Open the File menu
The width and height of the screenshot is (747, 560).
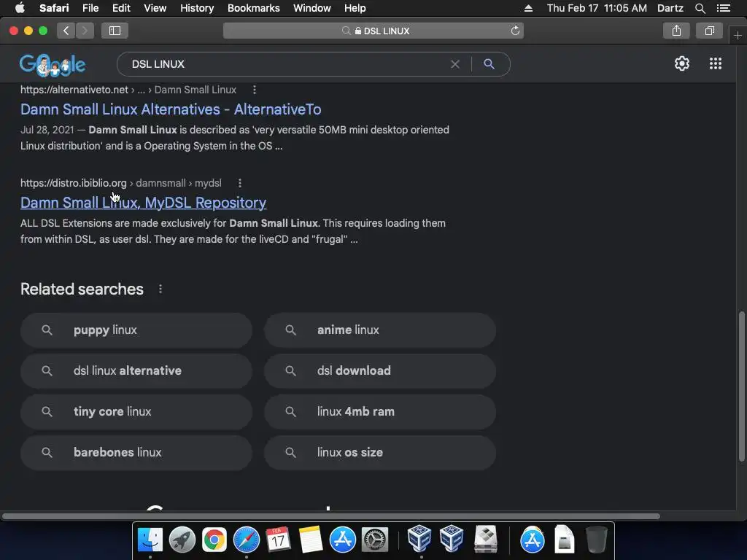click(90, 8)
